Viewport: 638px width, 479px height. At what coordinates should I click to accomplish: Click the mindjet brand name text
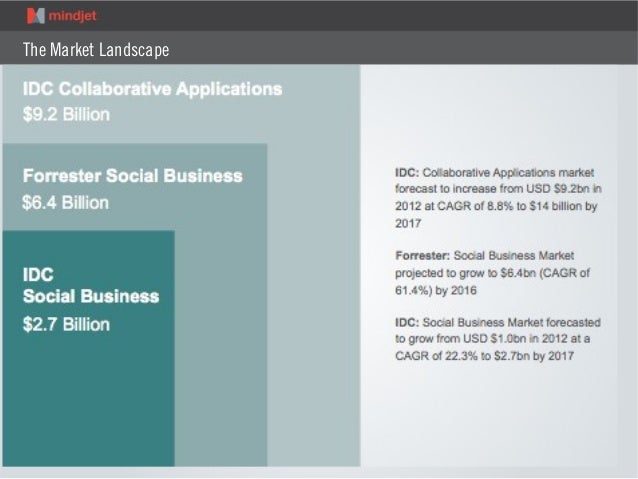(72, 16)
